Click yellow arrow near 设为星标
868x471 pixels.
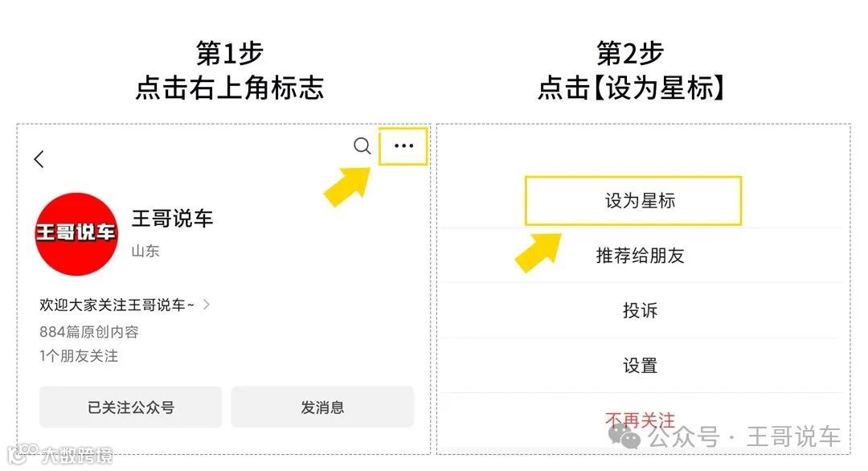[538, 252]
